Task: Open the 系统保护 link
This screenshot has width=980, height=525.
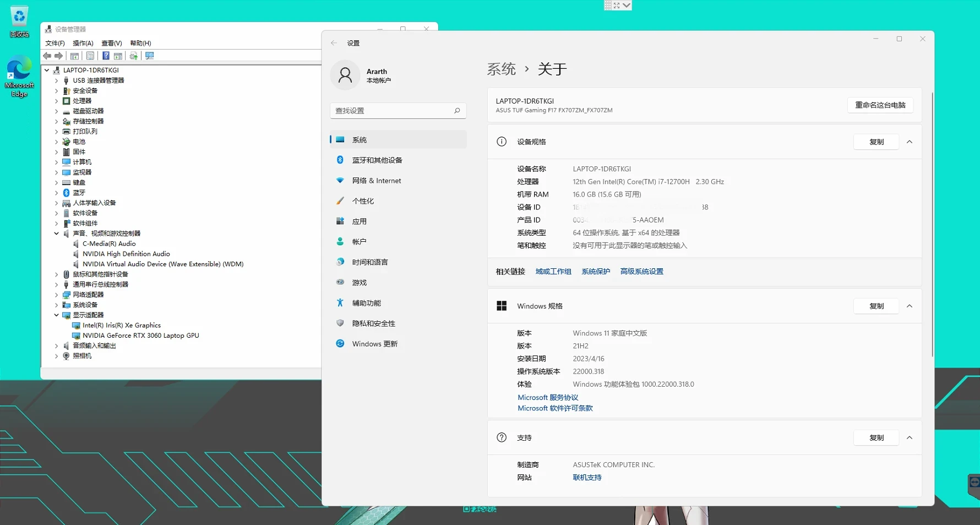Action: [x=596, y=271]
